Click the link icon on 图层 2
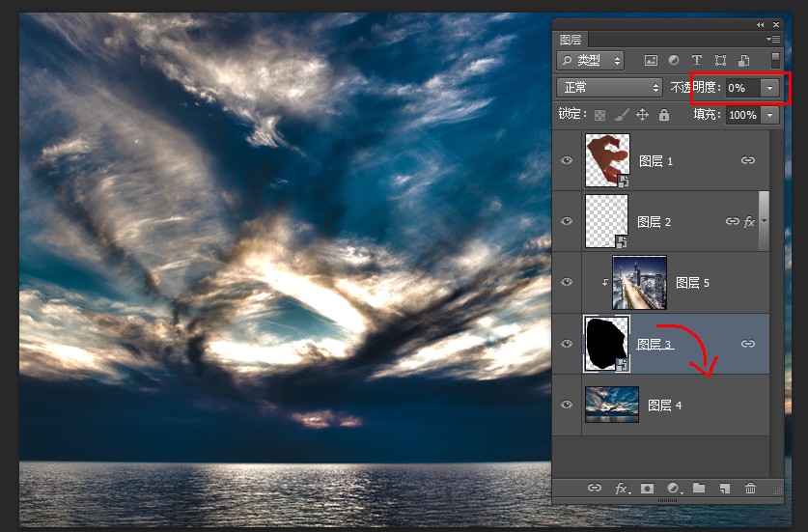Viewport: 808px width, 532px height. tap(733, 221)
